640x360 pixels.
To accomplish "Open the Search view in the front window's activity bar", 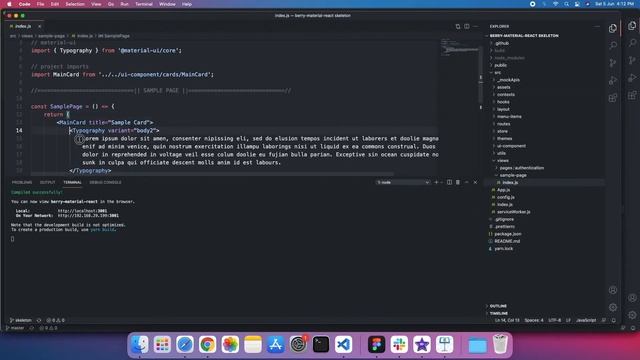I will tap(613, 45).
